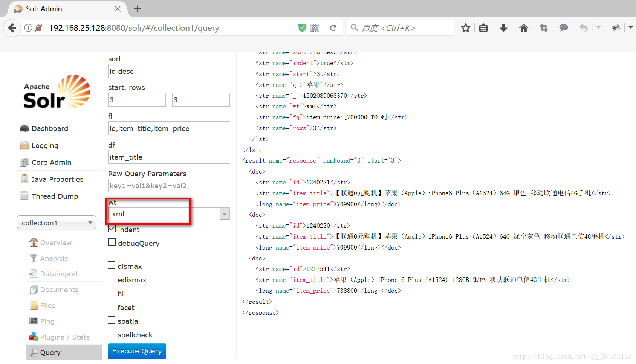Click the tracking protection shield icon

[302, 28]
